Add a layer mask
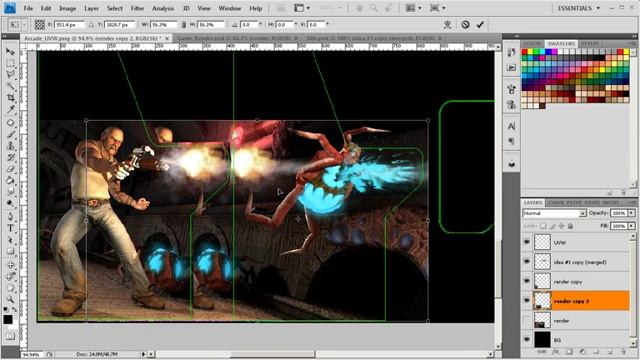640x360 pixels. [569, 351]
